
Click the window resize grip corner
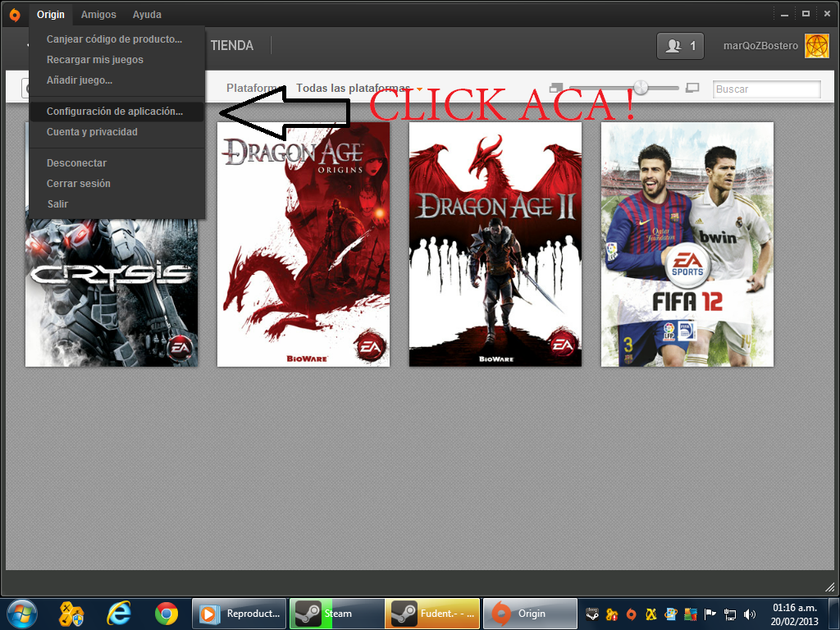pyautogui.click(x=829, y=587)
